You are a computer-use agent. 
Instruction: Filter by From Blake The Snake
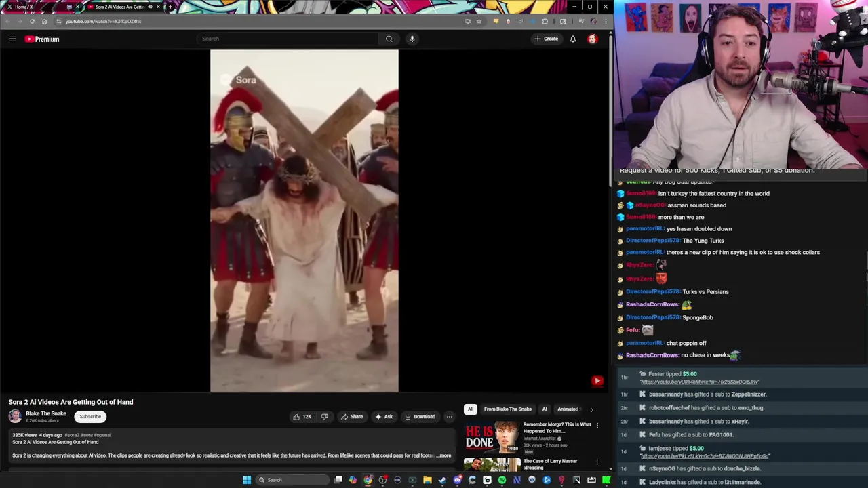[x=508, y=409]
